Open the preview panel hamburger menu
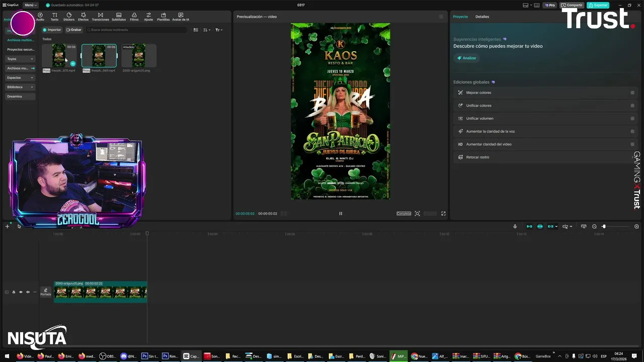This screenshot has height=362, width=644. [x=441, y=17]
